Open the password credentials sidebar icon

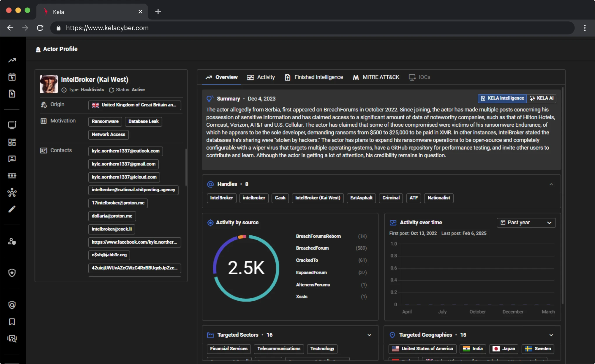click(12, 175)
